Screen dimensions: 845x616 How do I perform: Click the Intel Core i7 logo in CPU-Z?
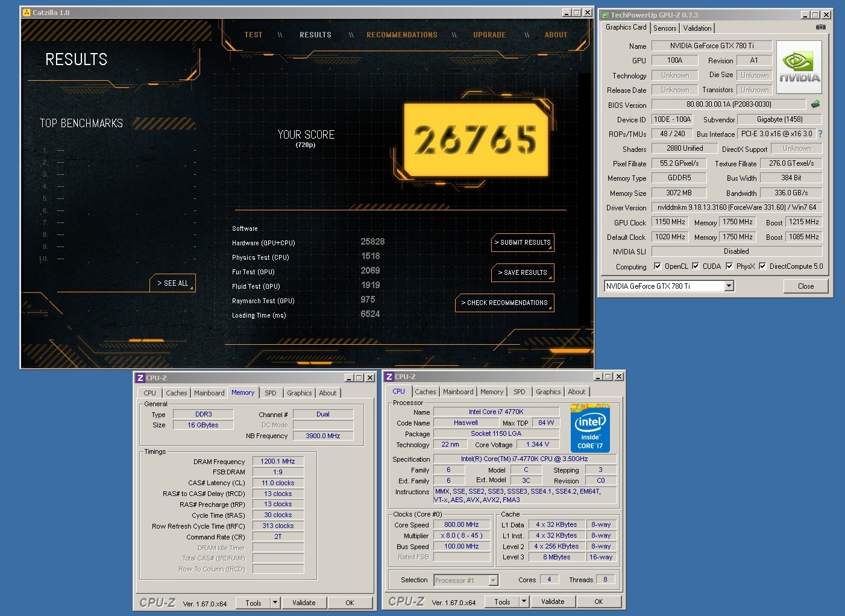(590, 429)
